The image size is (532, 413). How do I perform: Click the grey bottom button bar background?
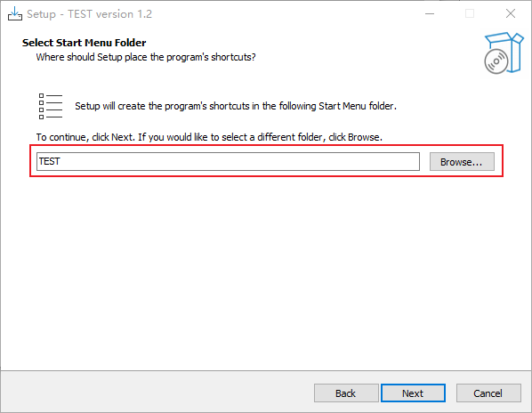pos(156,392)
